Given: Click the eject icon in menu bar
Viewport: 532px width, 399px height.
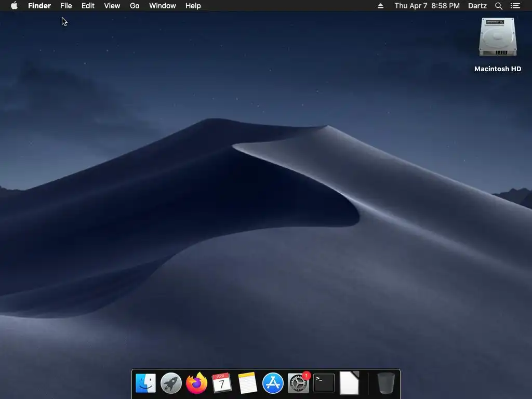Looking at the screenshot, I should [380, 6].
